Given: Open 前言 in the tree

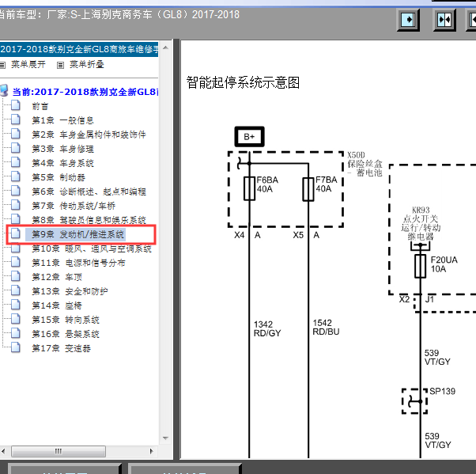Looking at the screenshot, I should click(40, 106).
